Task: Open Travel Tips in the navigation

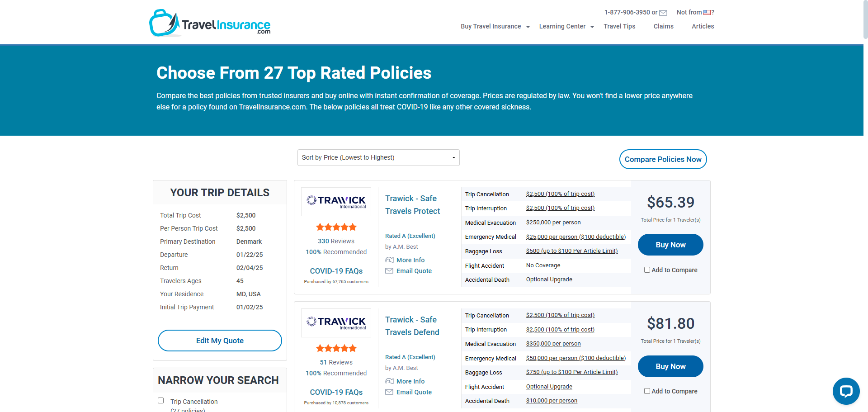Action: pos(619,26)
